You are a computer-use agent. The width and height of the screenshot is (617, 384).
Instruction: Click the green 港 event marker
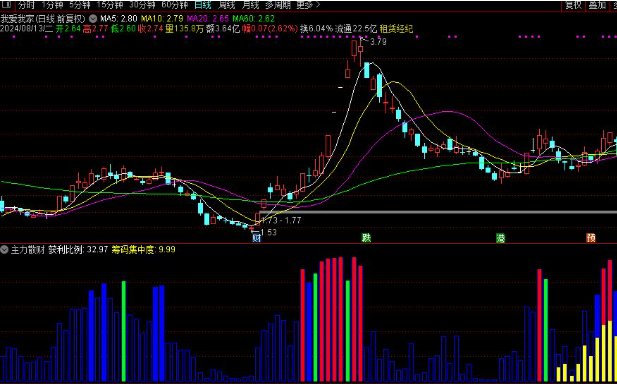pyautogui.click(x=501, y=238)
